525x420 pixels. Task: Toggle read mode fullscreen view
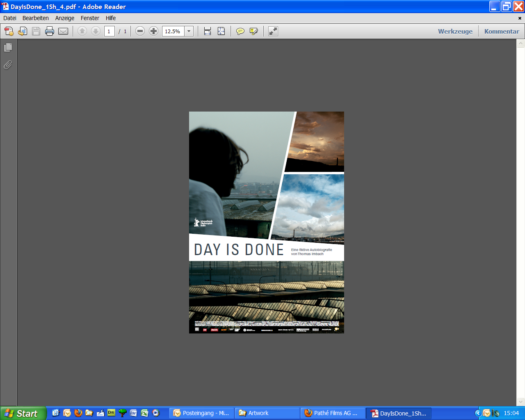[273, 31]
